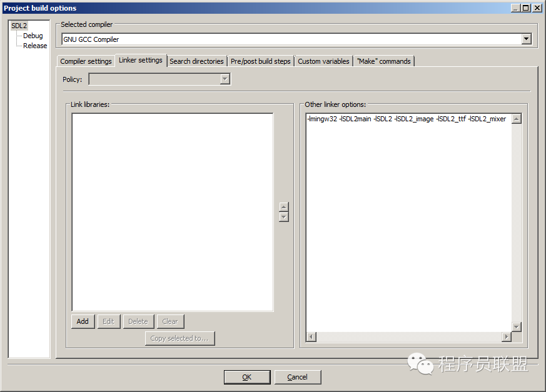This screenshot has width=546, height=392.
Task: Click the -lSDL2_mixer linker flag text
Action: point(487,119)
